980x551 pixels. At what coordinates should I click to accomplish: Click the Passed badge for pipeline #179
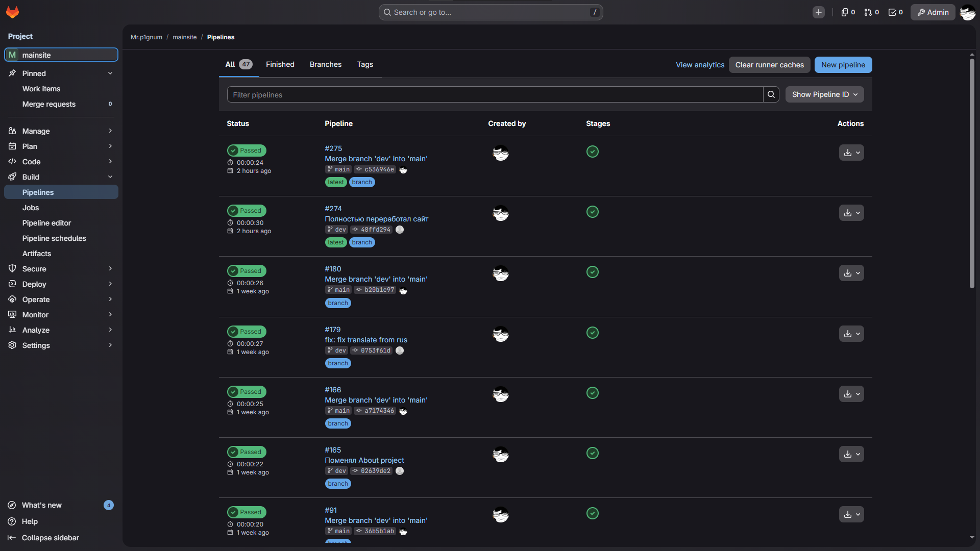point(247,332)
